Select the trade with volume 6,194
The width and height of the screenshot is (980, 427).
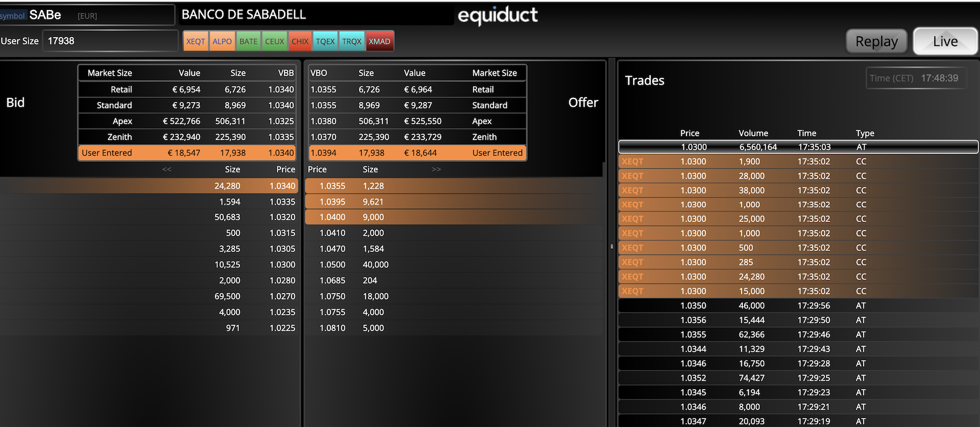click(799, 392)
